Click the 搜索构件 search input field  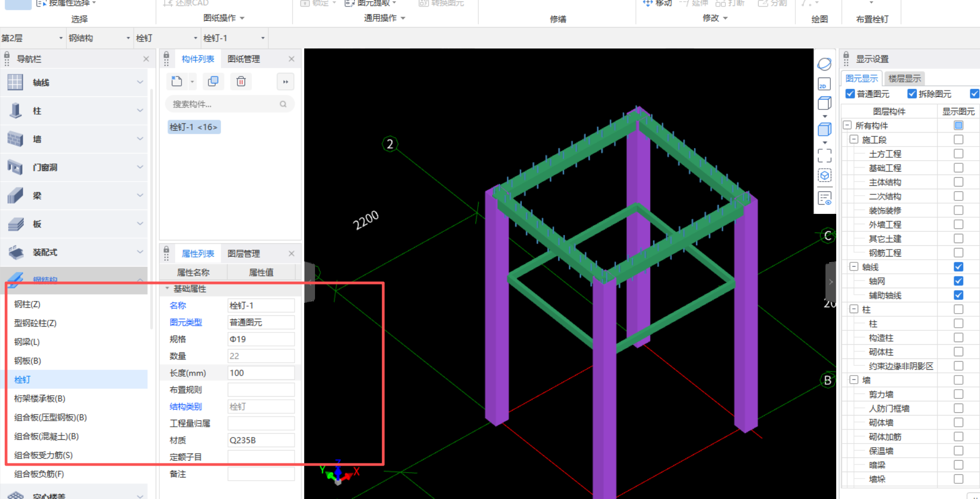[x=230, y=104]
